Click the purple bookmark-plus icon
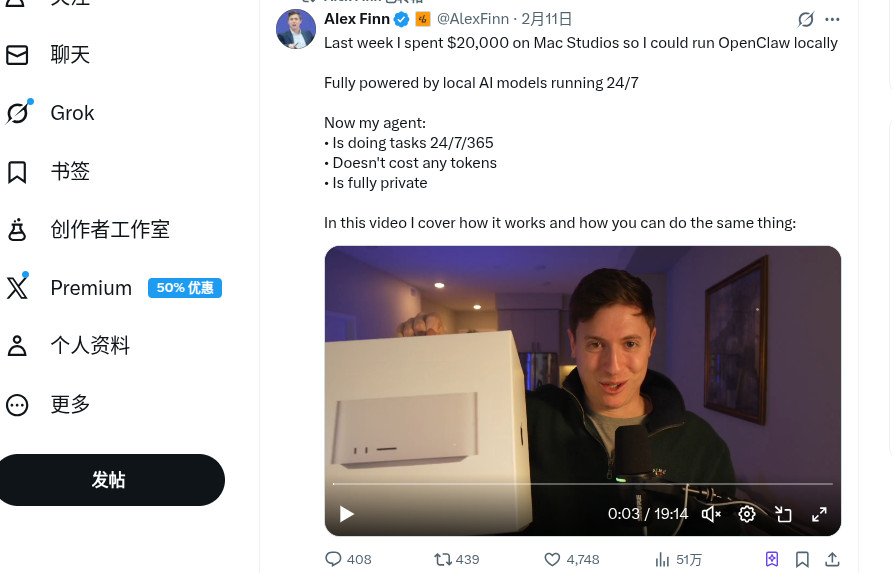The width and height of the screenshot is (892, 573). (772, 559)
